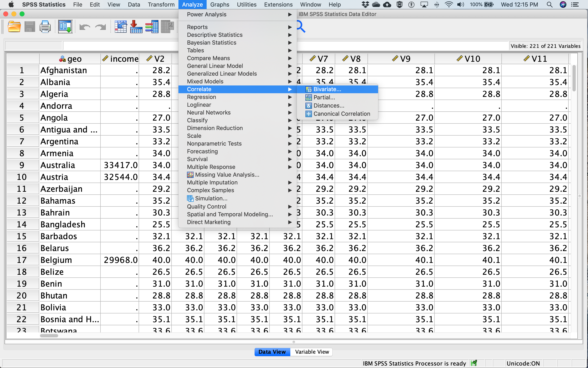The height and width of the screenshot is (368, 588).
Task: Select Canonical Correlation menu entry
Action: coord(337,114)
